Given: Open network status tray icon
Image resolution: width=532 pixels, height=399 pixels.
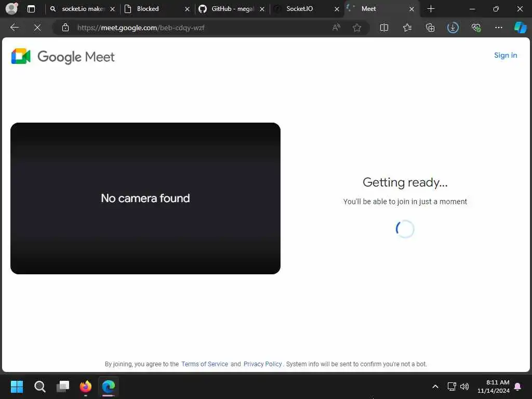Looking at the screenshot, I should click(x=451, y=387).
